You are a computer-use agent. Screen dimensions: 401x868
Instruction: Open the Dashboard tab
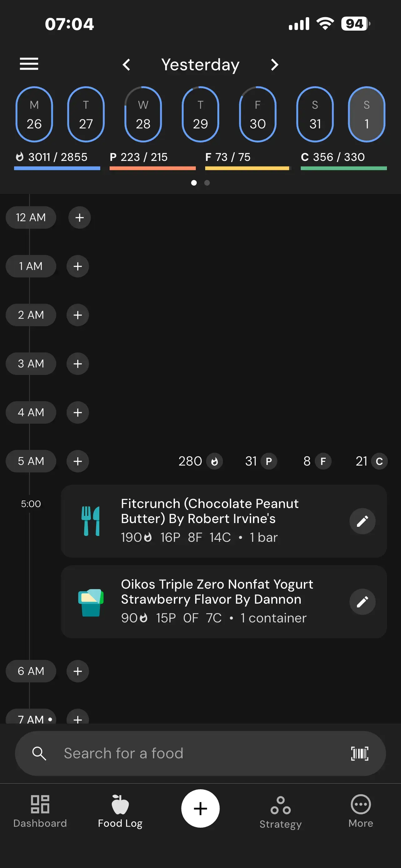point(40,811)
